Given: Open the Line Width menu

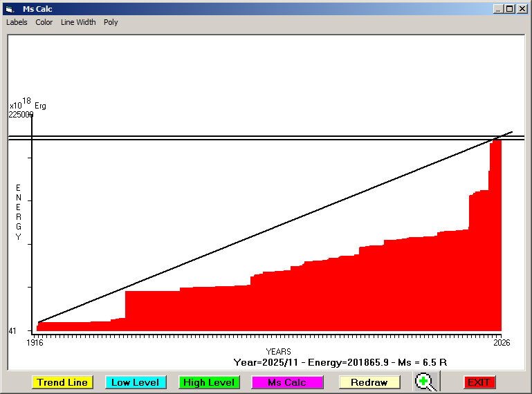Looking at the screenshot, I should pyautogui.click(x=78, y=22).
